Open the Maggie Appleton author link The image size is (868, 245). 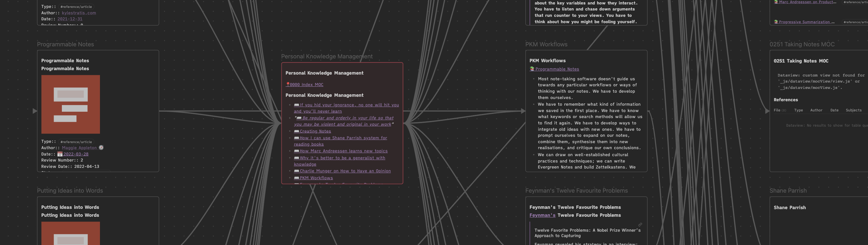click(x=79, y=148)
